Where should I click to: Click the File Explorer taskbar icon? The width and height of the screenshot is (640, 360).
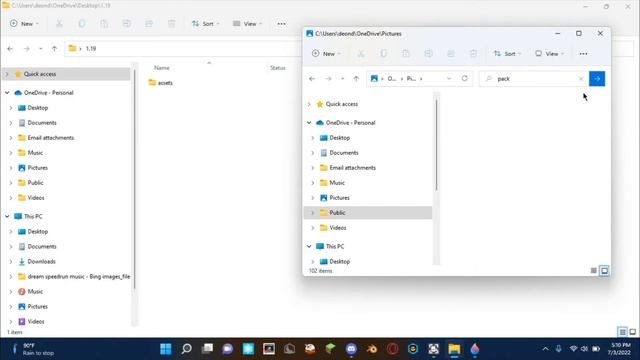coord(454,349)
